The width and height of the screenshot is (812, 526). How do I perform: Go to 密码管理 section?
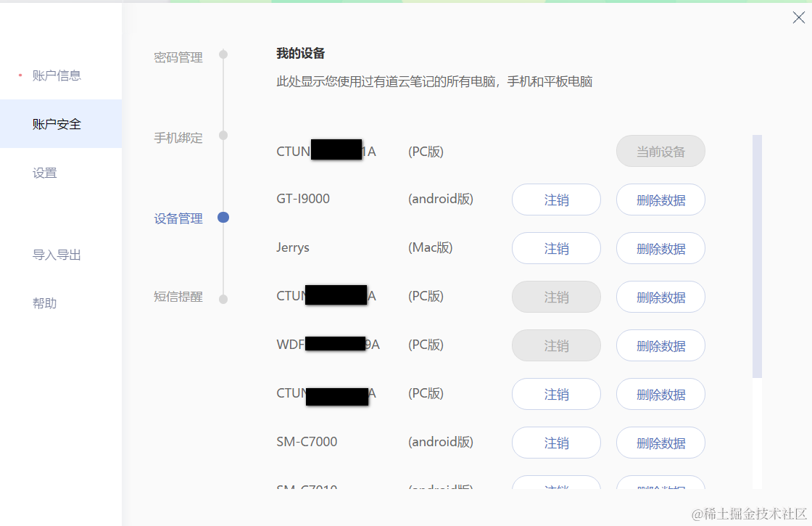178,57
